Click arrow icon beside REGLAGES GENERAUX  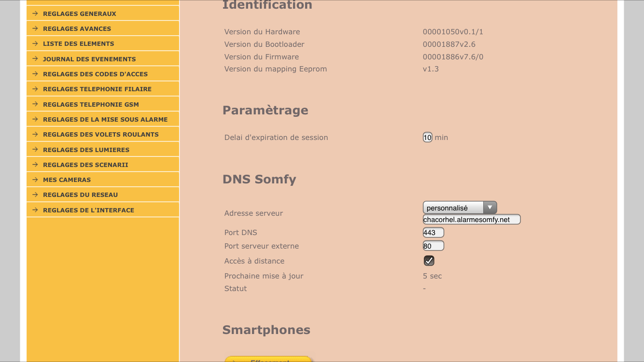click(x=35, y=14)
